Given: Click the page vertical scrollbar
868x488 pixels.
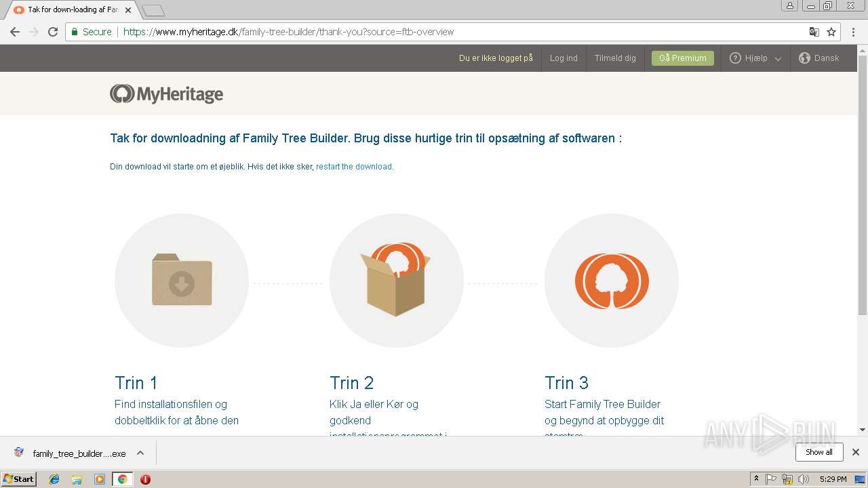Looking at the screenshot, I should click(x=863, y=184).
